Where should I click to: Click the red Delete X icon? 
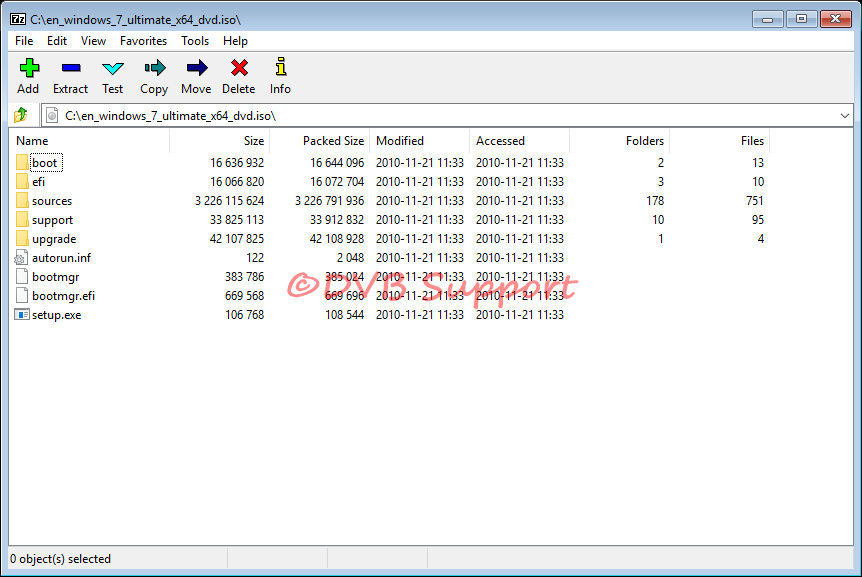[x=239, y=68]
